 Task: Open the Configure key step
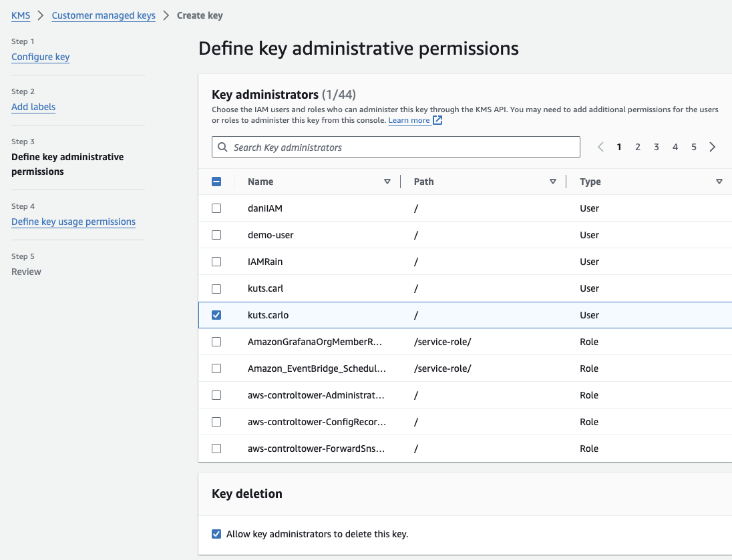pos(41,57)
